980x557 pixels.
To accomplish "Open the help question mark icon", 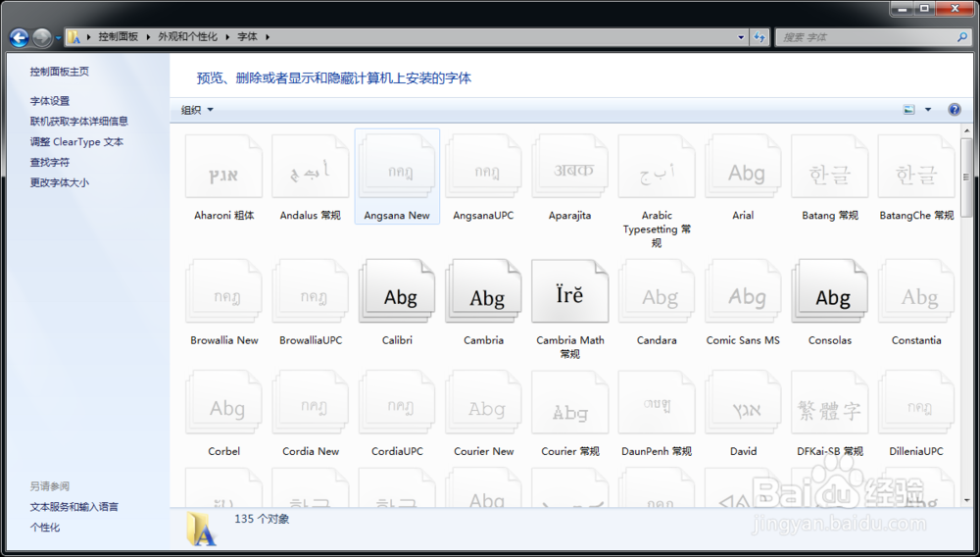I will (x=955, y=110).
